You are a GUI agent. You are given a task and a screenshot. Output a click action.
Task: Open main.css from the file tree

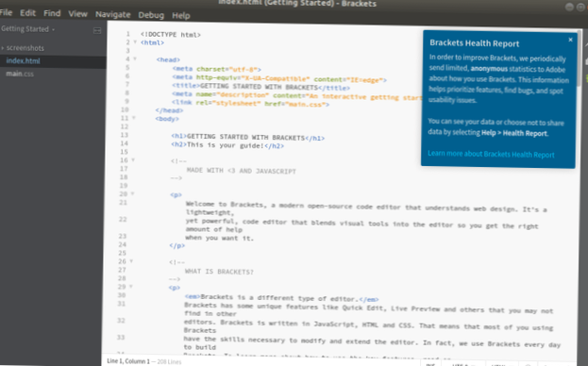tap(20, 74)
